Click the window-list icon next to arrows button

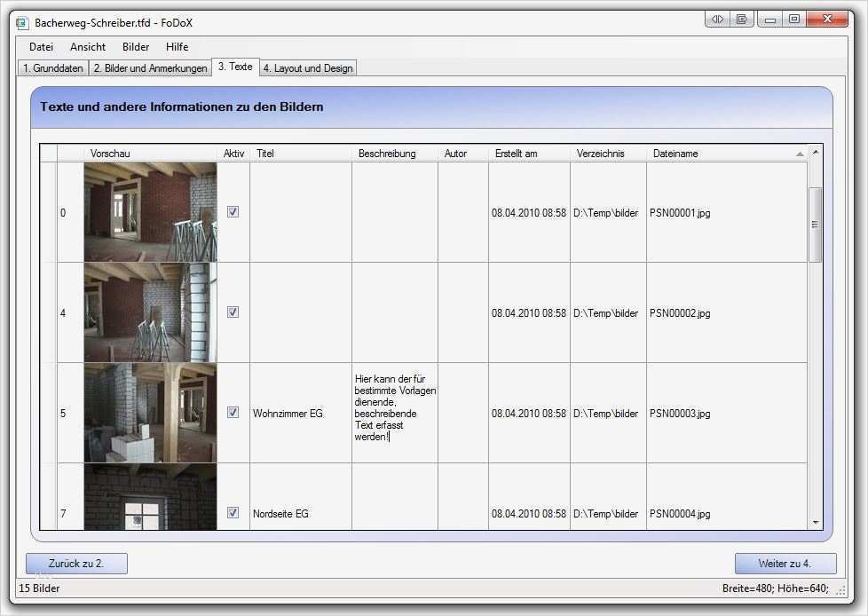pyautogui.click(x=742, y=19)
